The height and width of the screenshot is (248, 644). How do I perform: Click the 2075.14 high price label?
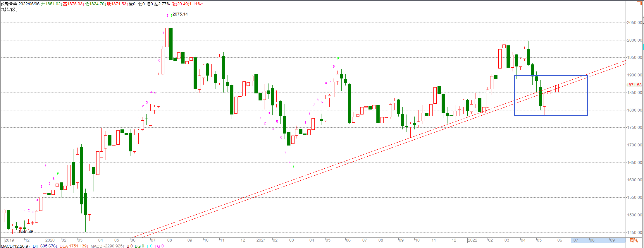tap(180, 14)
